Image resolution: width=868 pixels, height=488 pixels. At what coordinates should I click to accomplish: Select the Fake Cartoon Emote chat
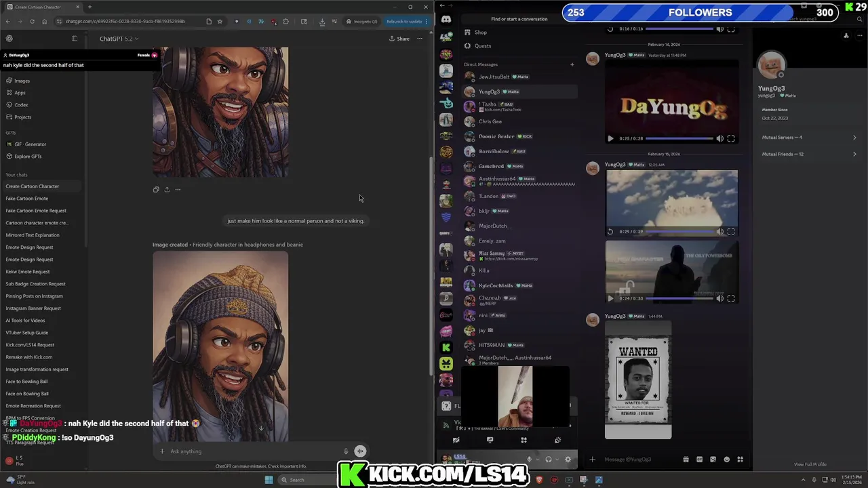pos(43,199)
